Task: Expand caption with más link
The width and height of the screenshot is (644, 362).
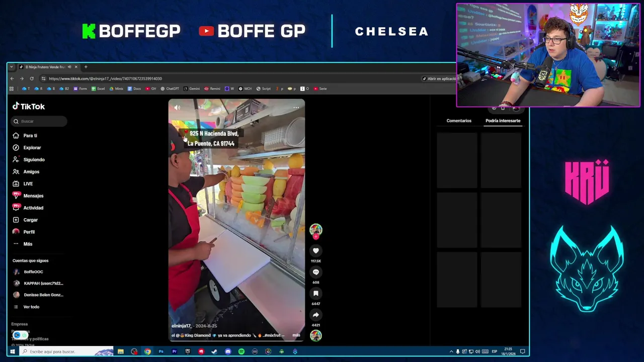Action: click(x=296, y=335)
